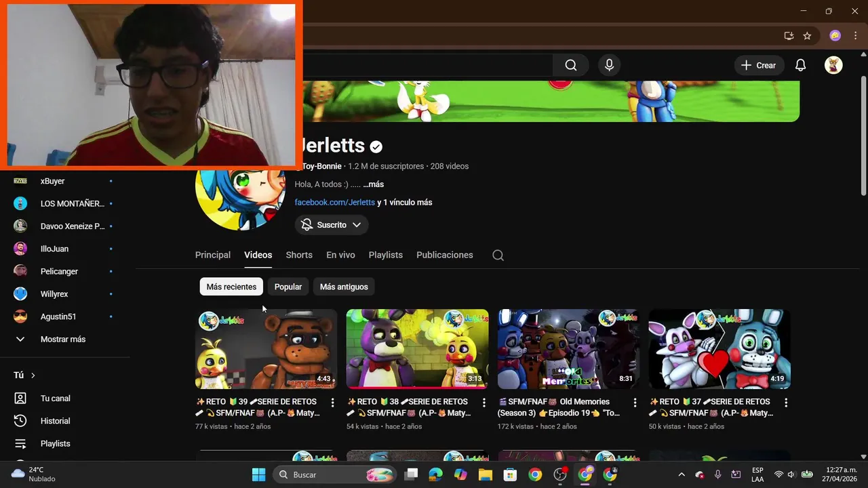Open the notifications bell
This screenshot has height=488, width=868.
pos(800,65)
